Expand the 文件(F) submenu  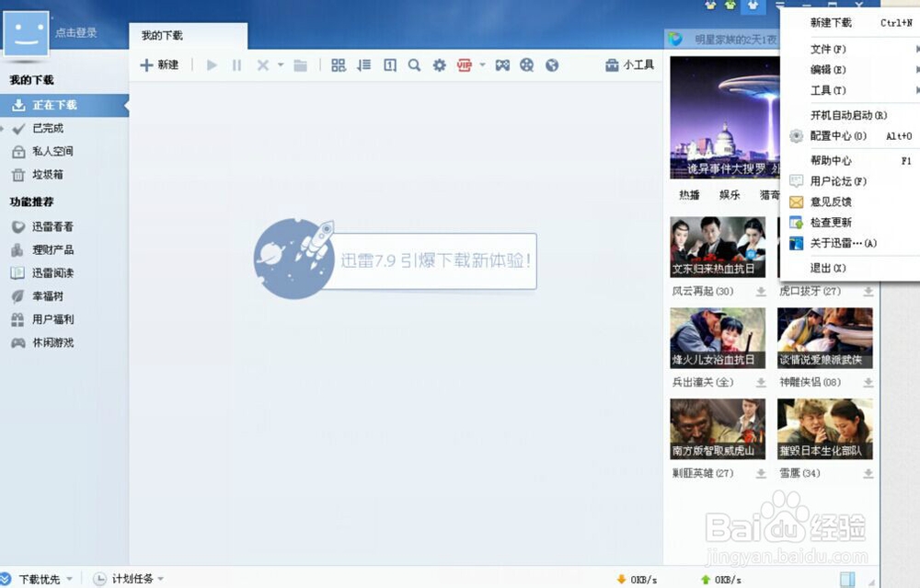pos(851,50)
